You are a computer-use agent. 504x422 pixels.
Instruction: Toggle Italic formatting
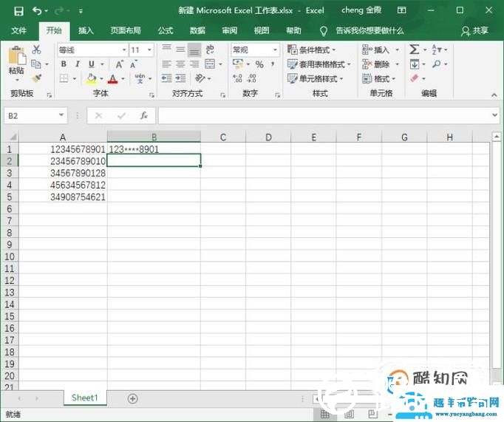78,64
